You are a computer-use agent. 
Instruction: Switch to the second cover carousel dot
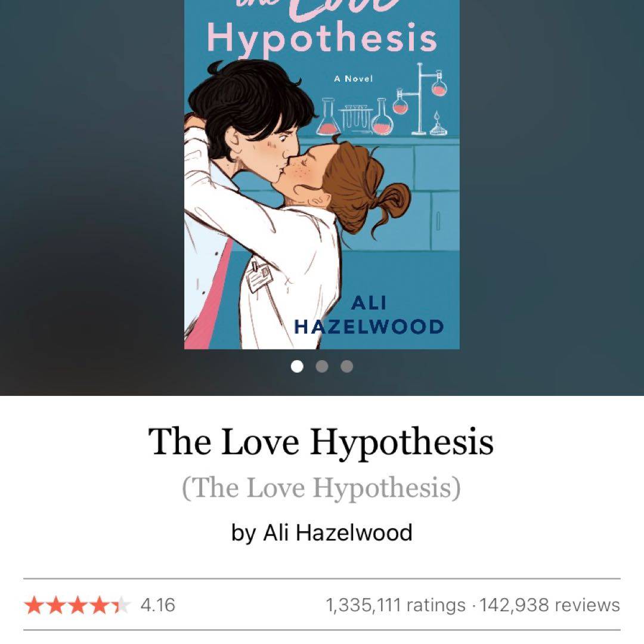(322, 366)
